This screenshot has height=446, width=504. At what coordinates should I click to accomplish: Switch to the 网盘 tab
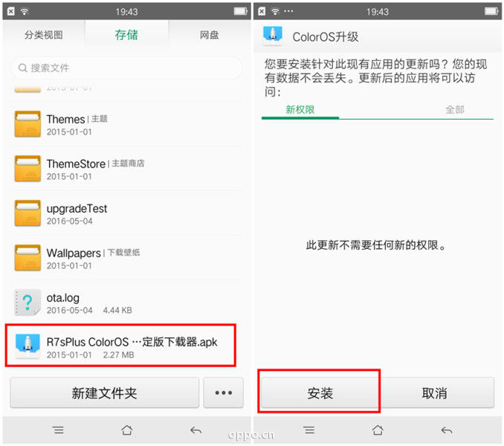point(209,35)
